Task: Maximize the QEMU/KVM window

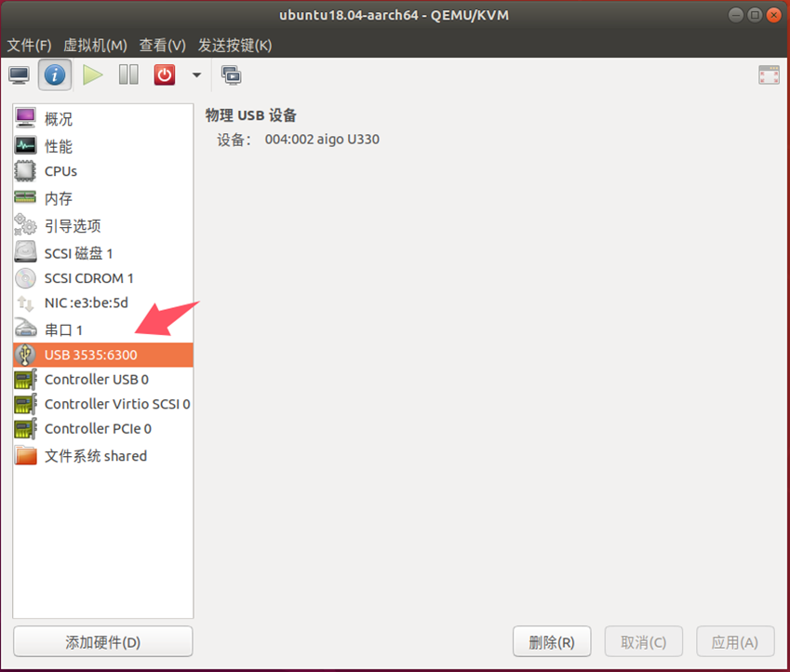Action: [x=755, y=15]
